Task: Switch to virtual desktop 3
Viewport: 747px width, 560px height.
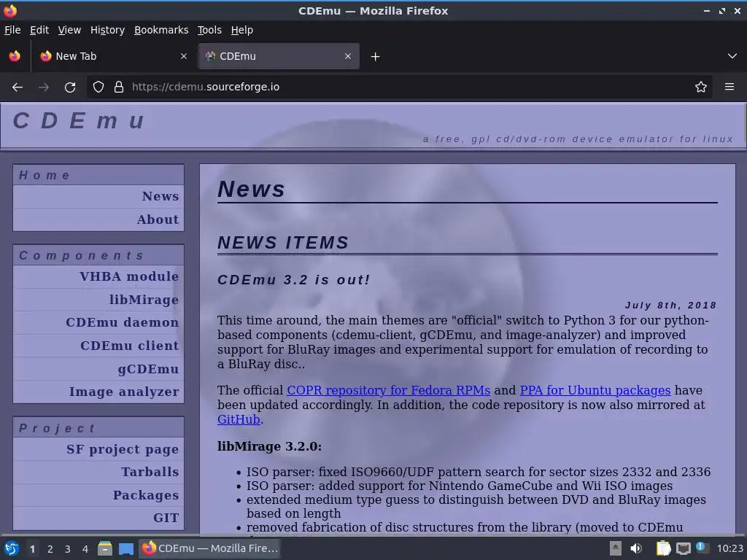Action: [67, 549]
